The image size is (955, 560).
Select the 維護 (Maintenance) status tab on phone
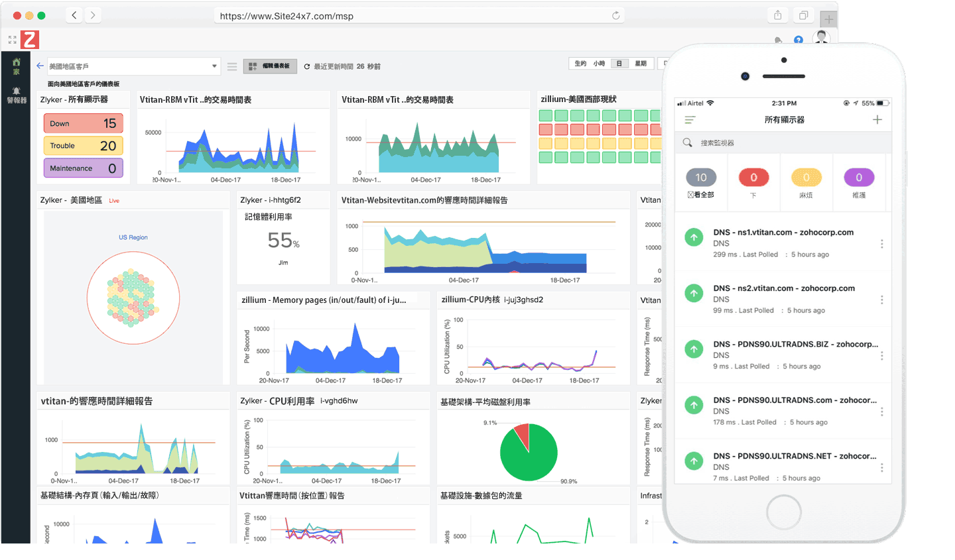click(859, 182)
